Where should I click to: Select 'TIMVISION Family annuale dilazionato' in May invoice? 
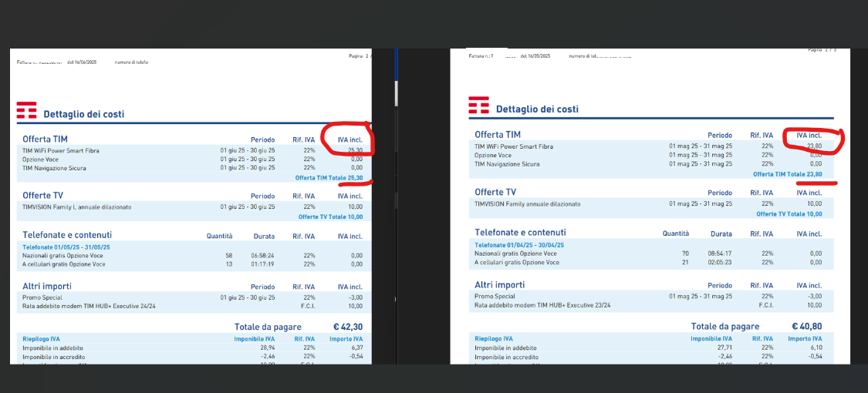[x=528, y=204]
